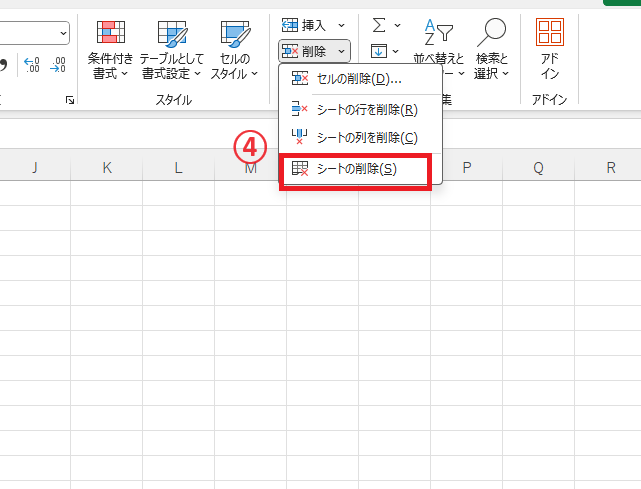Click the テーブルとして書式設定 table format icon
641x489 pixels.
point(172,33)
